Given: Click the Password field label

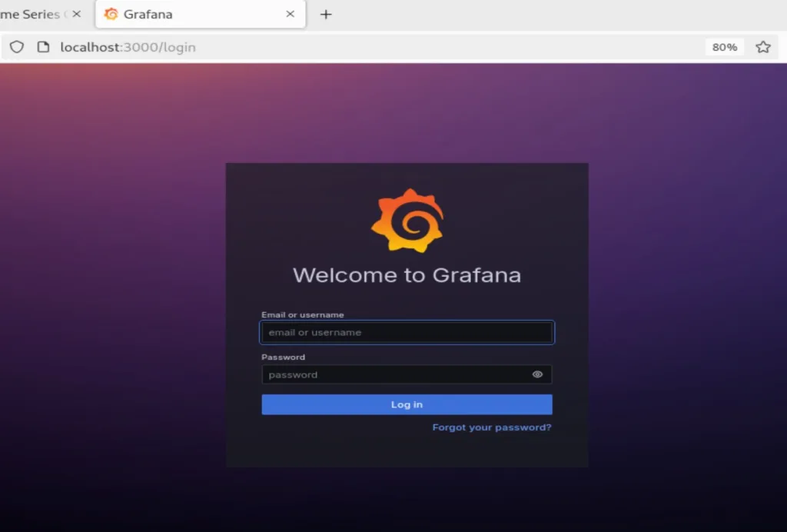Looking at the screenshot, I should click(x=283, y=357).
